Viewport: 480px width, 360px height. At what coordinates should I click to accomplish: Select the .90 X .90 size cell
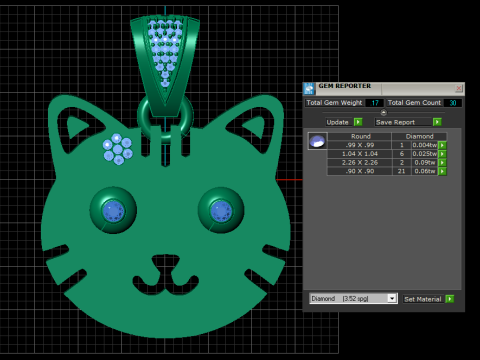pos(360,171)
